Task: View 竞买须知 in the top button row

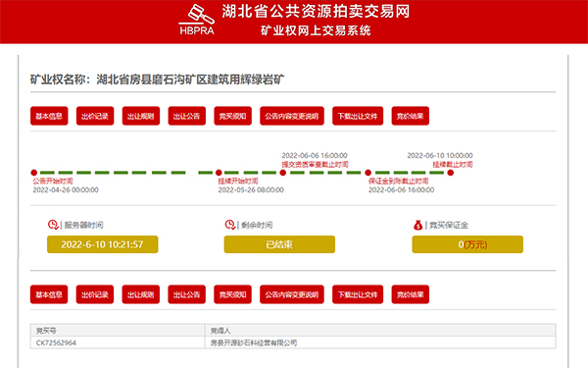Action: pos(232,116)
